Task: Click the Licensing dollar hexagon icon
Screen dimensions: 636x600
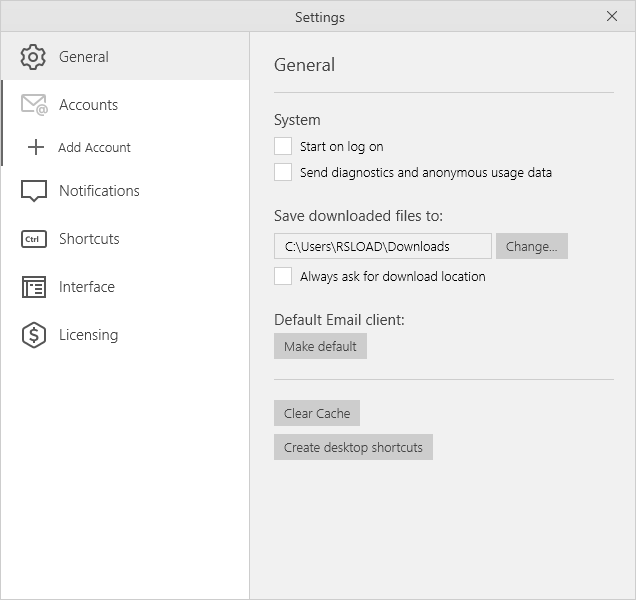Action: tap(34, 335)
